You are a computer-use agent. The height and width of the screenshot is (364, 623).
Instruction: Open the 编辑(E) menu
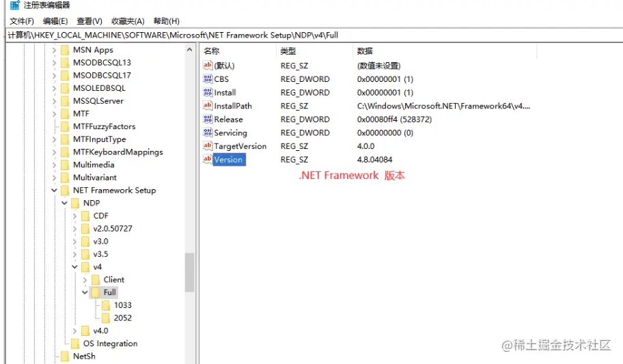point(55,21)
